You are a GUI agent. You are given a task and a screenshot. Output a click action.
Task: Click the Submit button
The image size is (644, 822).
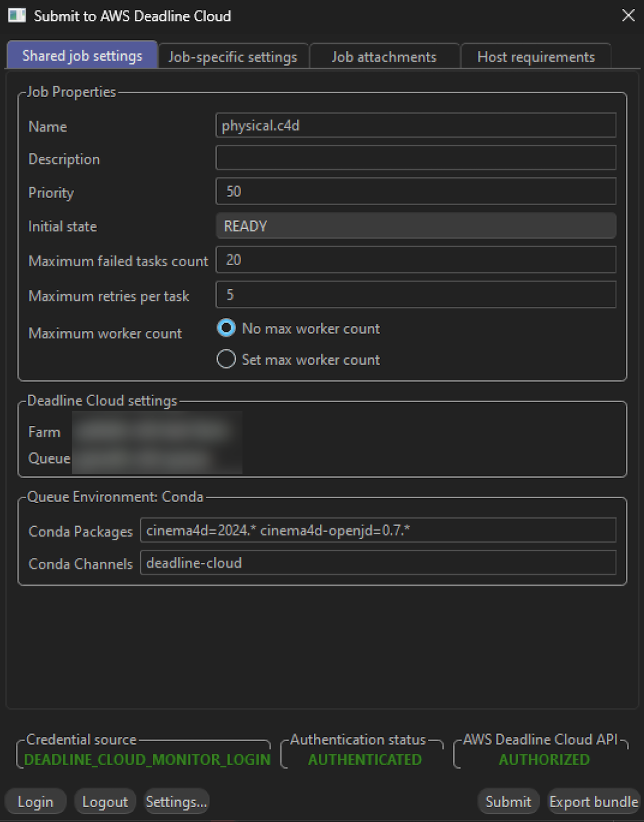coord(507,801)
